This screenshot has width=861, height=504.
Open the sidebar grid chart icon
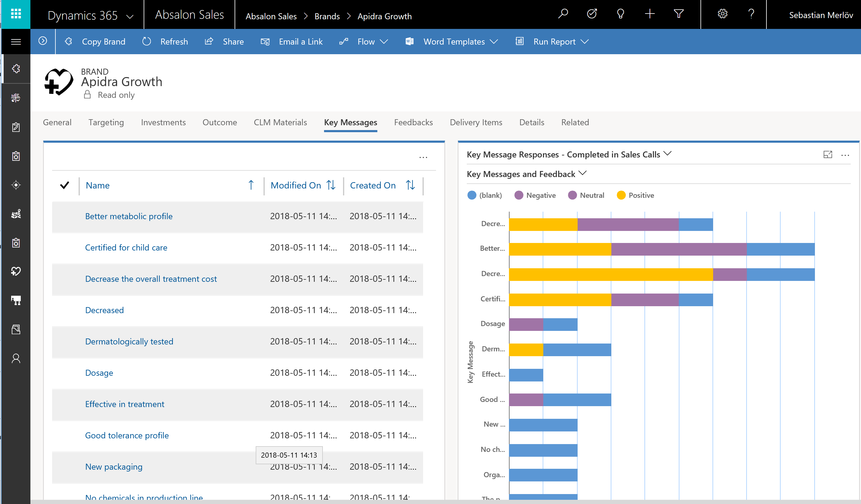[16, 98]
